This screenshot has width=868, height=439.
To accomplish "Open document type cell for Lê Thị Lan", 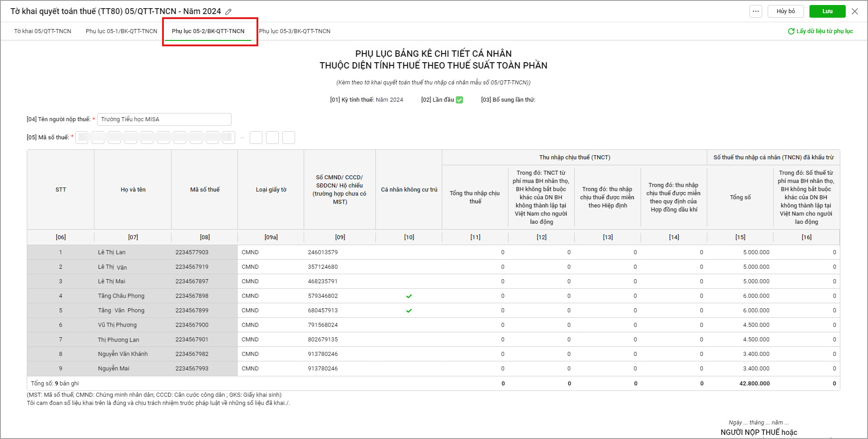I will [271, 252].
